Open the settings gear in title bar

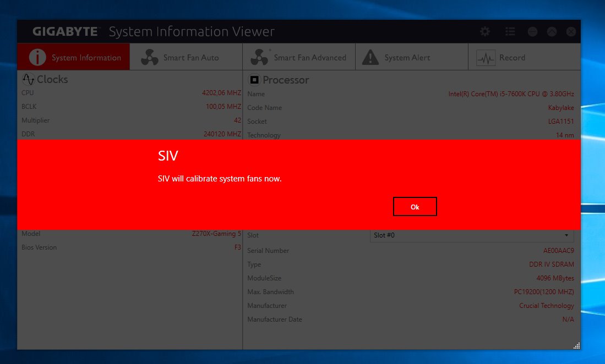pyautogui.click(x=485, y=32)
